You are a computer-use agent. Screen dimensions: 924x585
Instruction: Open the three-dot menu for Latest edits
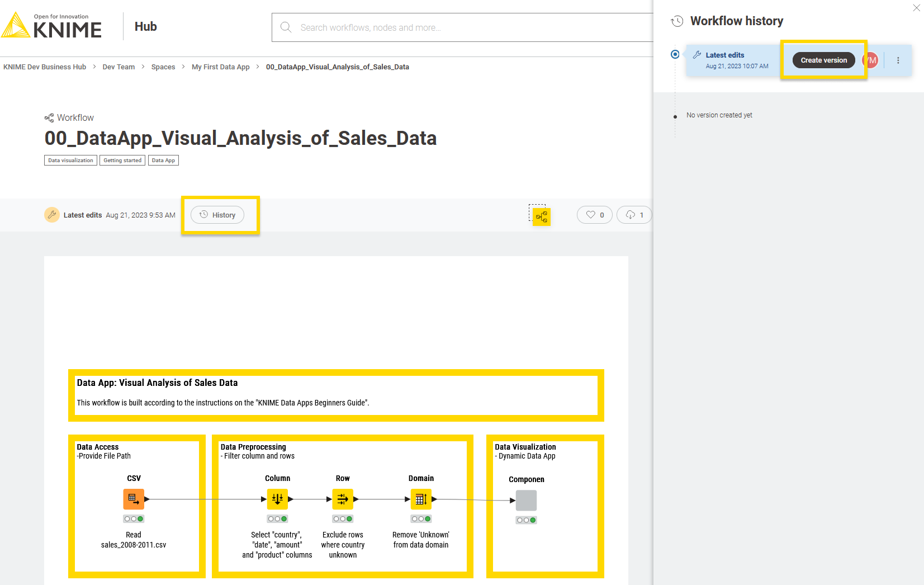(898, 60)
